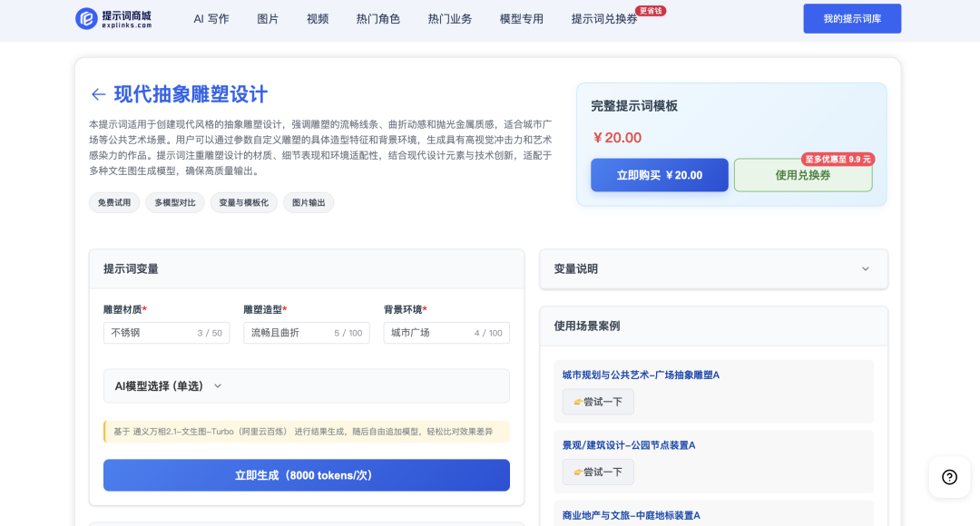Viewport: 980px width, 526px height.
Task: Click the 通义万相2.1 notice banner
Action: [307, 432]
